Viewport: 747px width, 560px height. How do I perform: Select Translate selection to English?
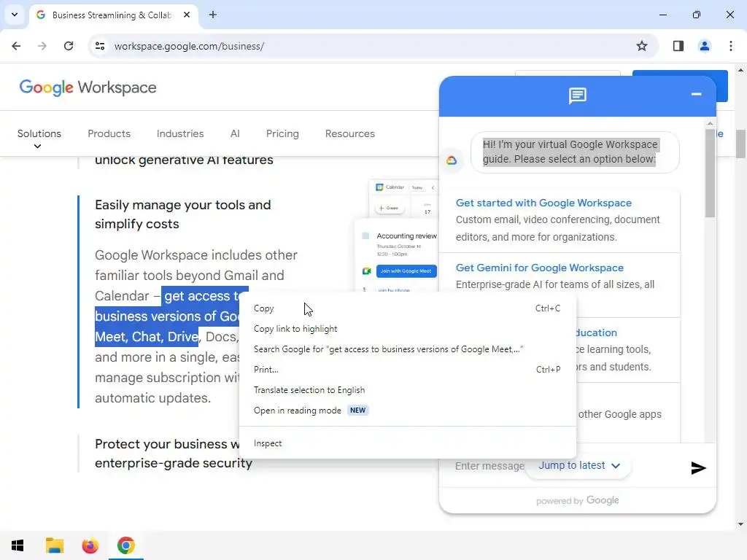coord(408,390)
